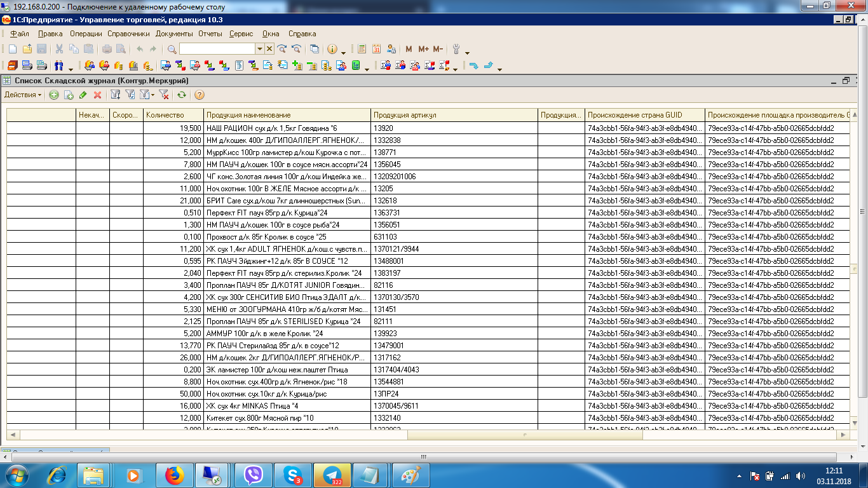
Task: Click the green Refresh list icon
Action: coord(182,95)
